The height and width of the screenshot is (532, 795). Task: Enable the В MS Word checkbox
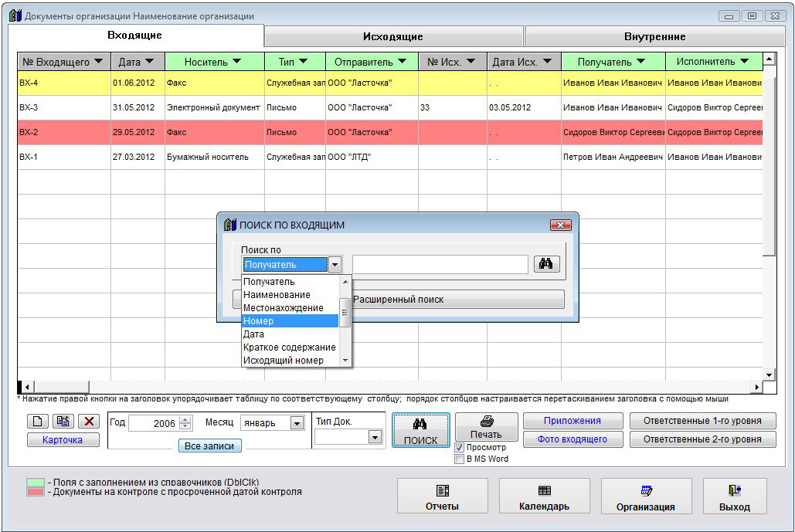pyautogui.click(x=460, y=459)
